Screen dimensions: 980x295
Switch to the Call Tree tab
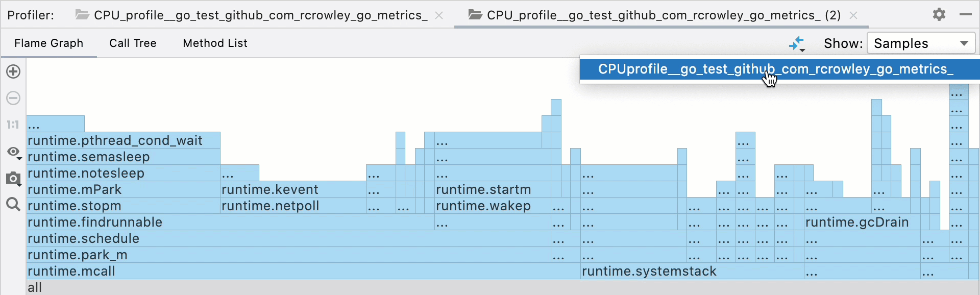click(x=133, y=43)
